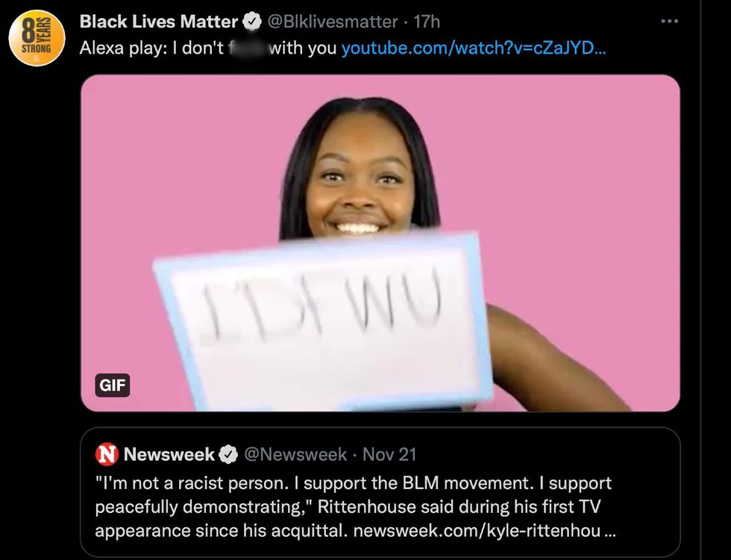
Task: Click the IDFWU sign in the GIF
Action: 323,321
